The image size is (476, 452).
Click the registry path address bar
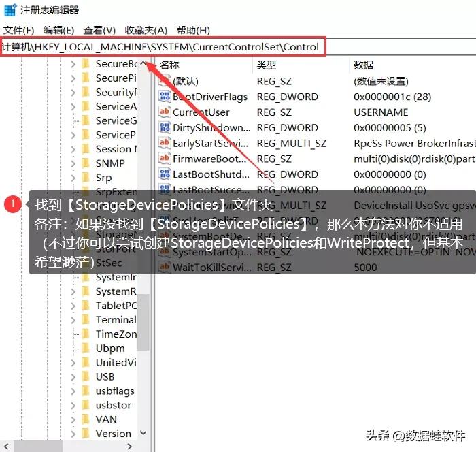pyautogui.click(x=163, y=47)
